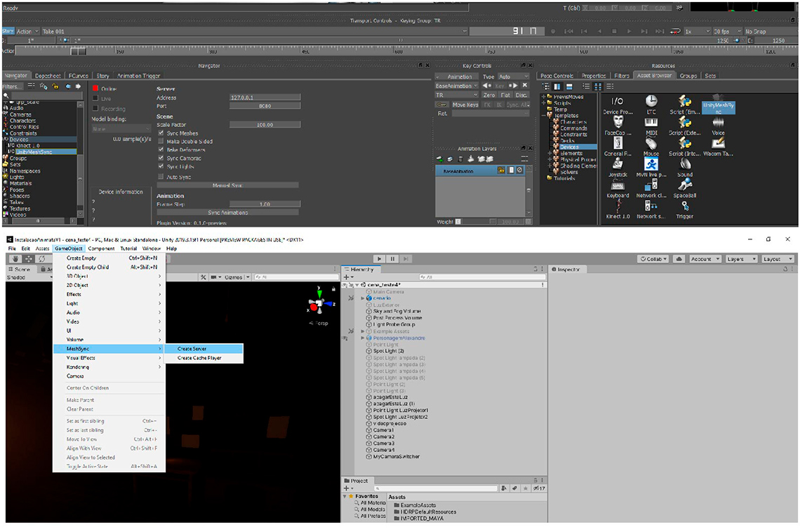Click the Kinect 1.0 device icon
The width and height of the screenshot is (800, 532).
[618, 206]
